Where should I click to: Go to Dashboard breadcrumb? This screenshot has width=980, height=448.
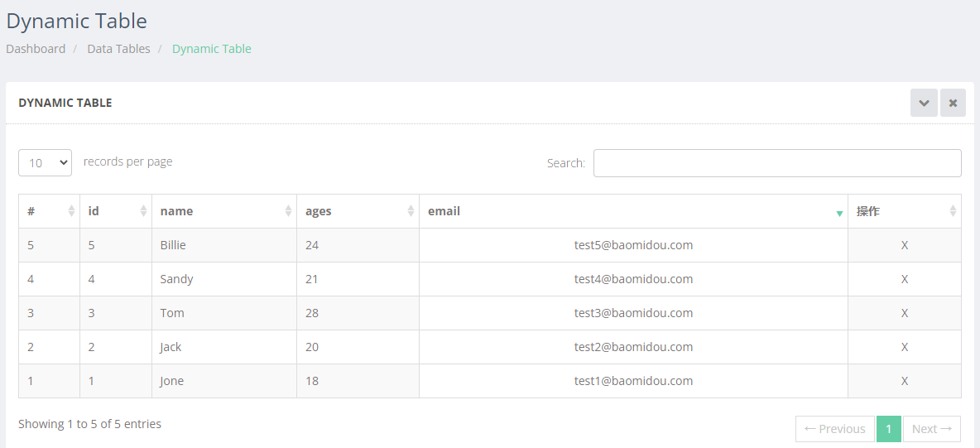(x=36, y=49)
